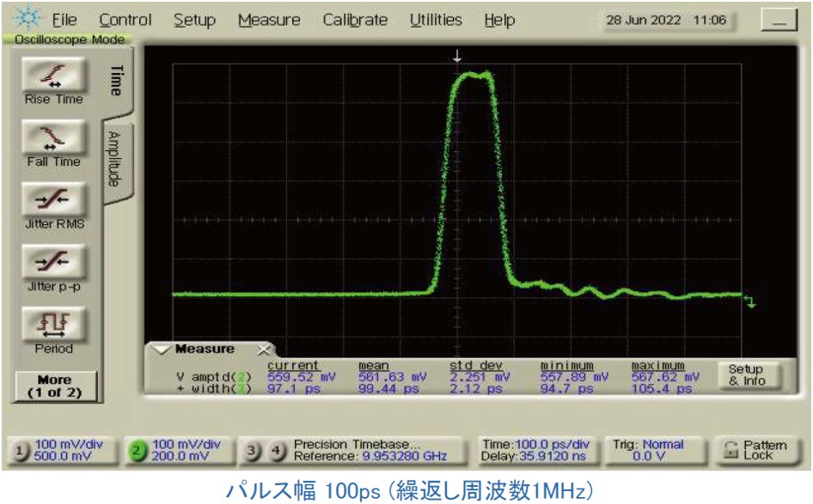The height and width of the screenshot is (504, 813).
Task: Open the Utilities menu
Action: tap(436, 20)
